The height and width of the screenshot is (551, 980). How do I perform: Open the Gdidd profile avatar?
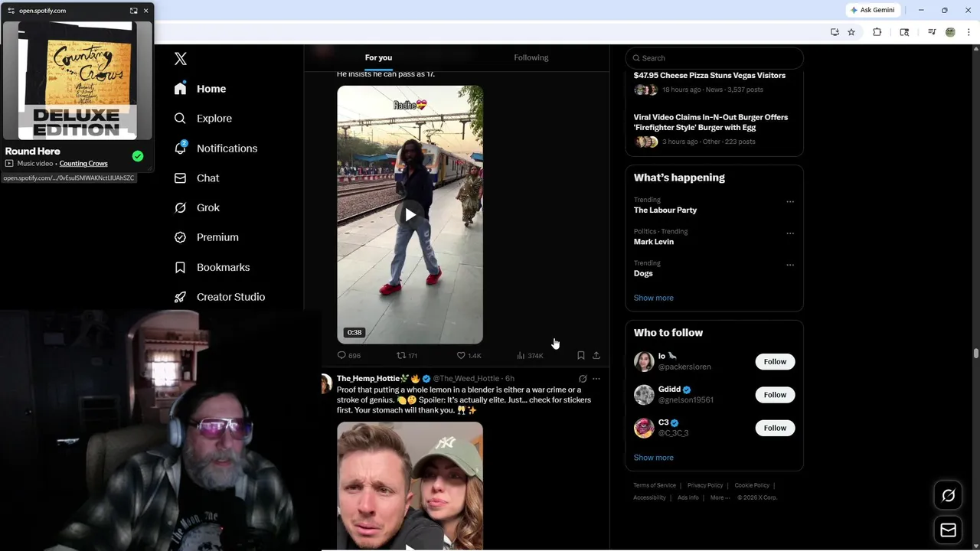point(644,395)
